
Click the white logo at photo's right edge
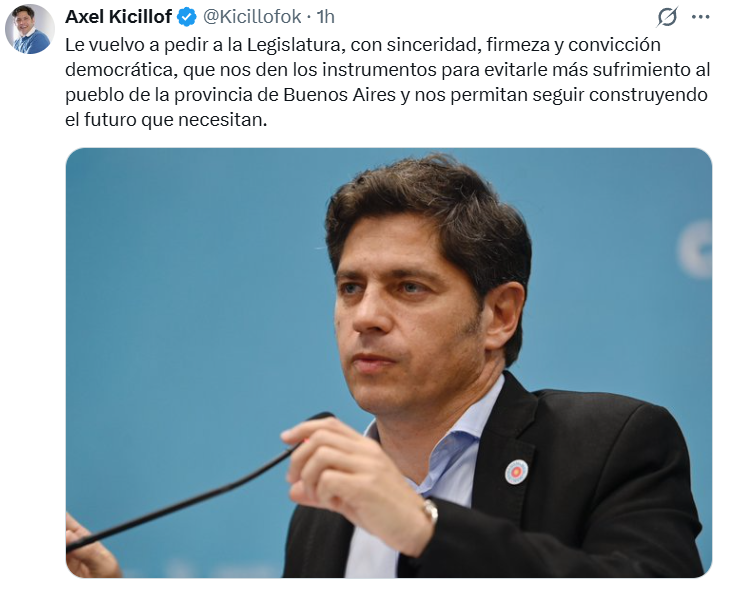pyautogui.click(x=695, y=250)
